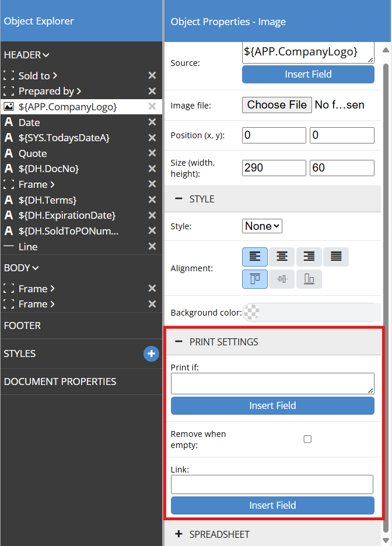Open the FOOTER section
The height and width of the screenshot is (546, 392).
pos(22,325)
